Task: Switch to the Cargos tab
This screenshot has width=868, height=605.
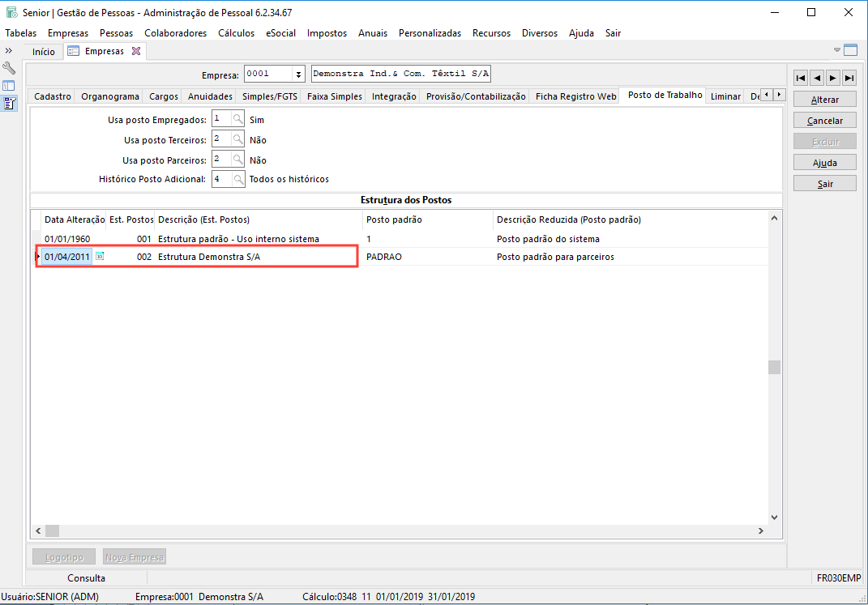Action: 163,96
